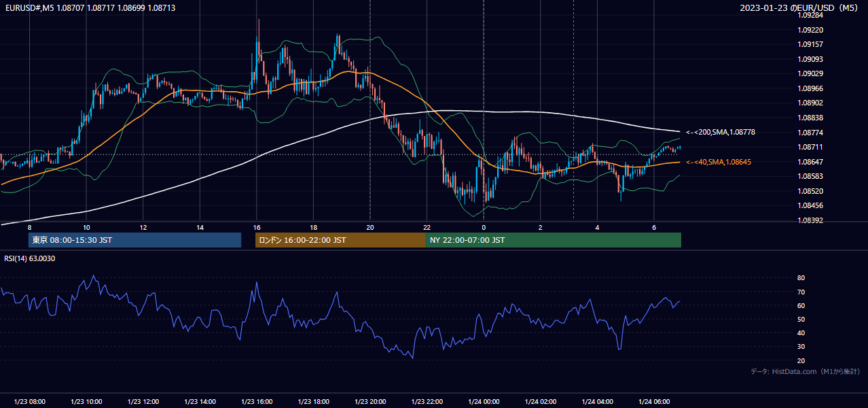Click price axis label 1.08583
Screen dimensions: 868x408
[x=810, y=176]
